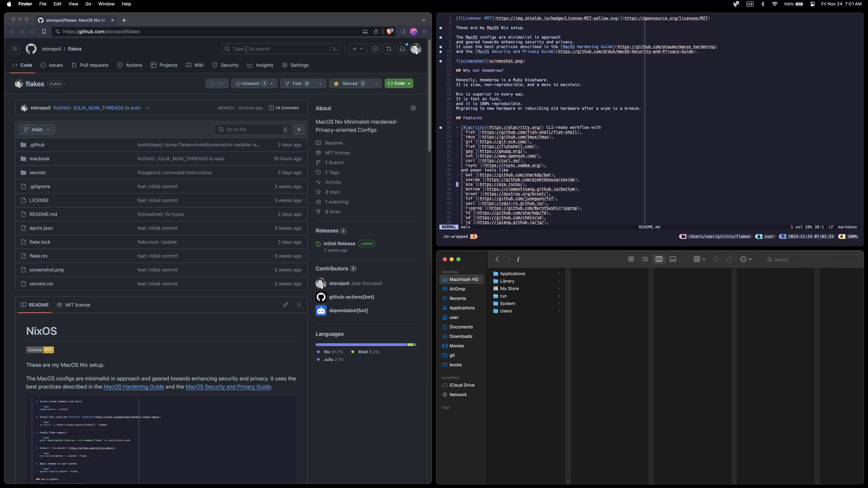The width and height of the screenshot is (868, 488).
Task: Click Brave Shields lion icon
Action: click(x=390, y=31)
